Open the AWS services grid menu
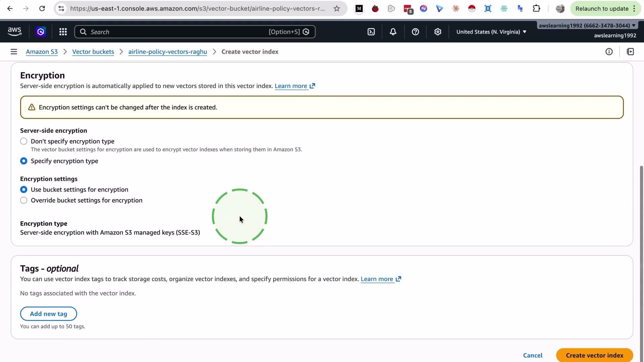This screenshot has width=644, height=362. tap(63, 32)
